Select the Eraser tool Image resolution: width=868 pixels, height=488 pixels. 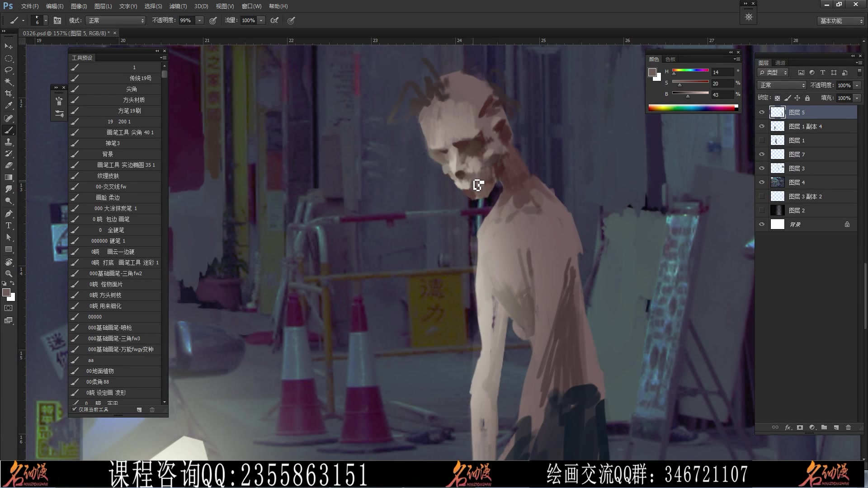pos(9,165)
